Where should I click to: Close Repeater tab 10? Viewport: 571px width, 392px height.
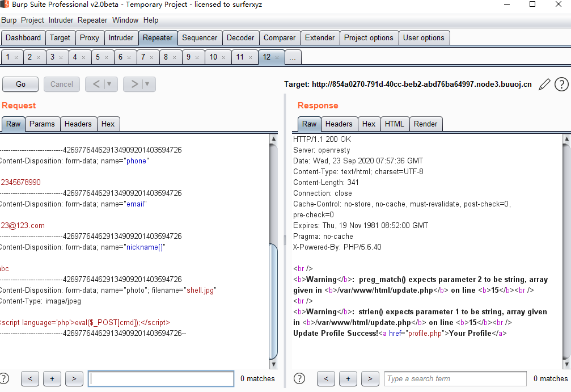(223, 57)
